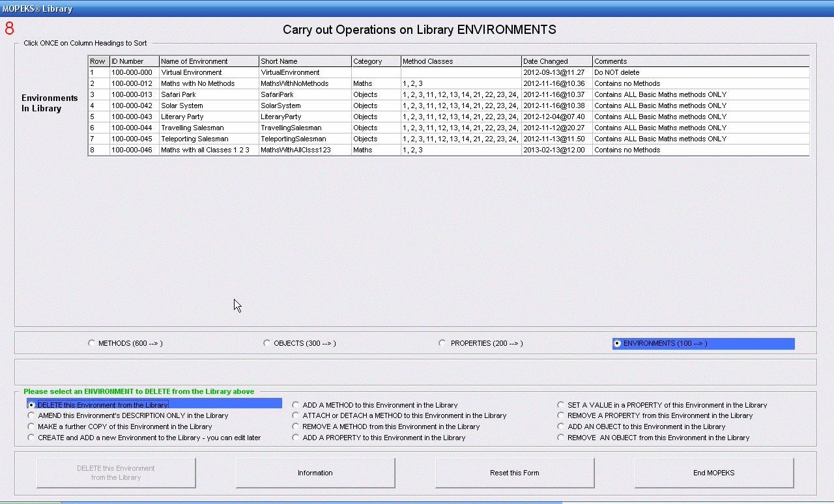Click short name cell LiteraryParty
The height and width of the screenshot is (504, 834).
[x=306, y=117]
